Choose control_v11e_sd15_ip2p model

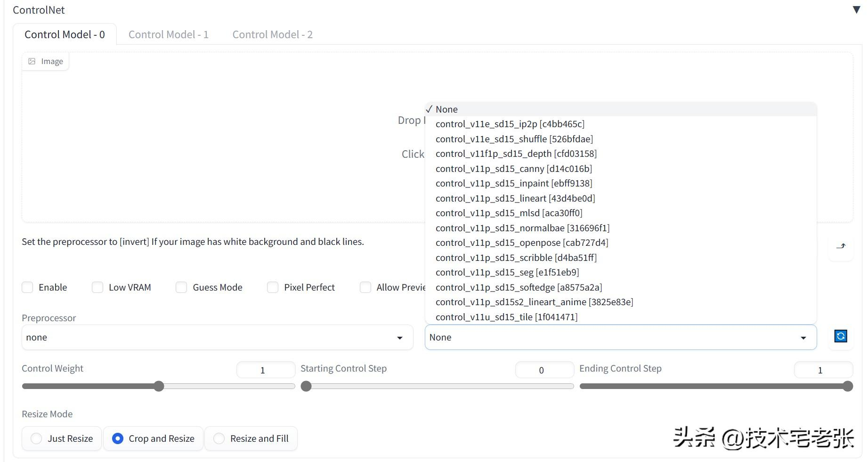620,124
